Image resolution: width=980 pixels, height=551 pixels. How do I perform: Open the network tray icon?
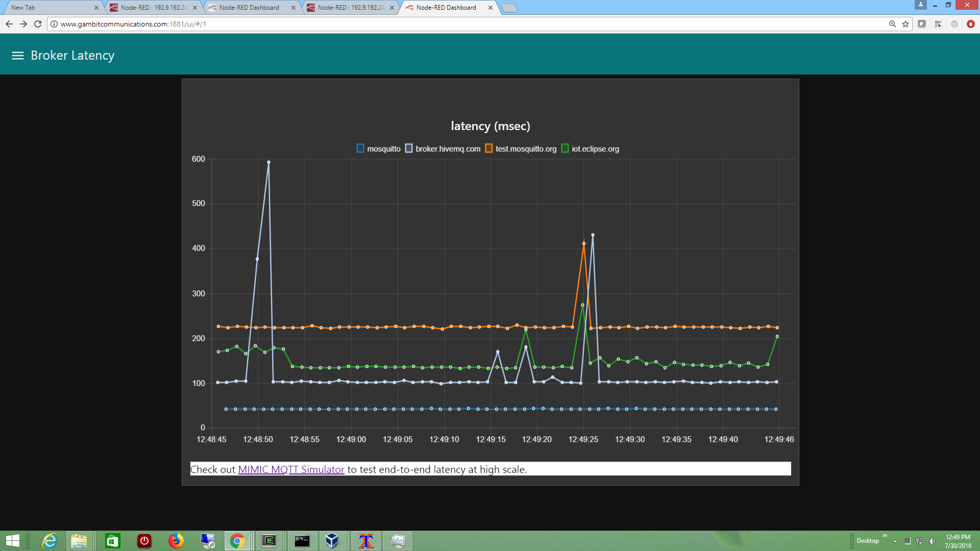[920, 541]
